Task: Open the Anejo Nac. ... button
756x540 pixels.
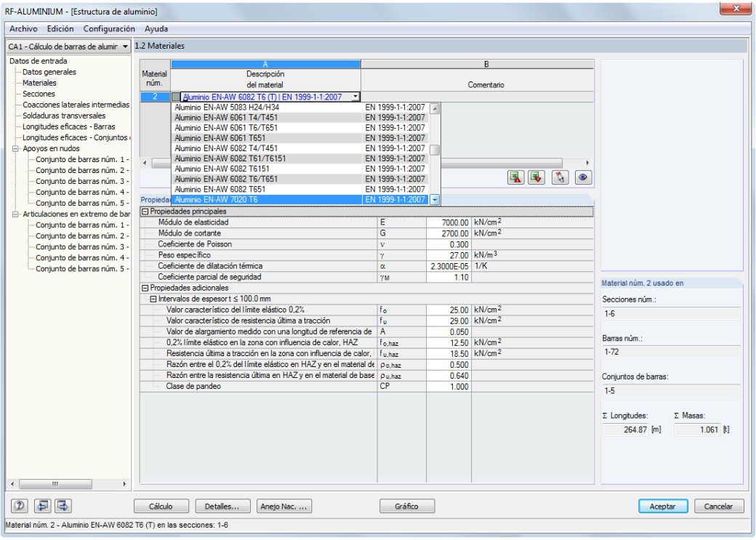Action: (284, 507)
